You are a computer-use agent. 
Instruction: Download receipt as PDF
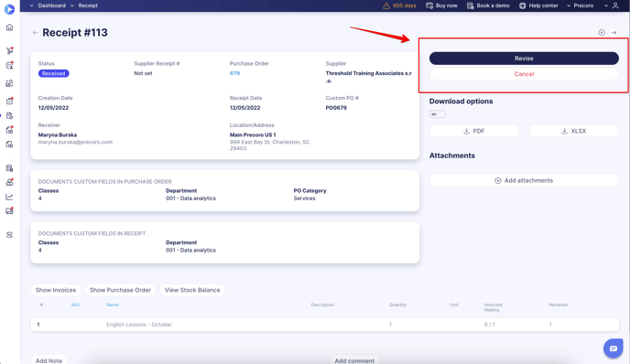[x=474, y=131]
